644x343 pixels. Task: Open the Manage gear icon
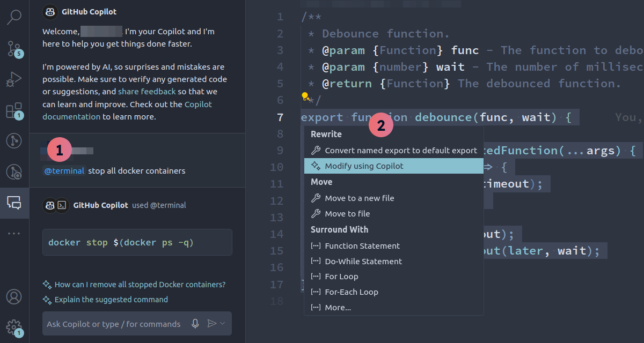point(14,327)
